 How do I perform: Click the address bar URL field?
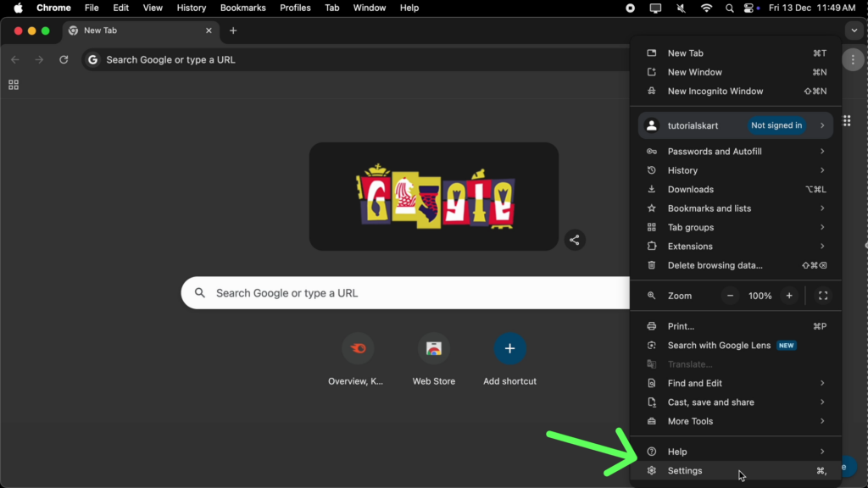pyautogui.click(x=354, y=60)
